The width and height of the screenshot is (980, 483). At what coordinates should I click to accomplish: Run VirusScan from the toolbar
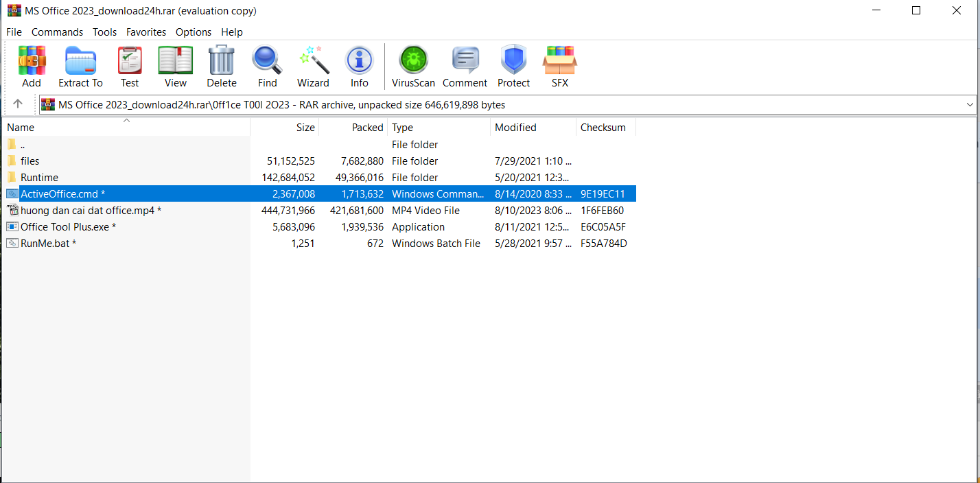[414, 60]
